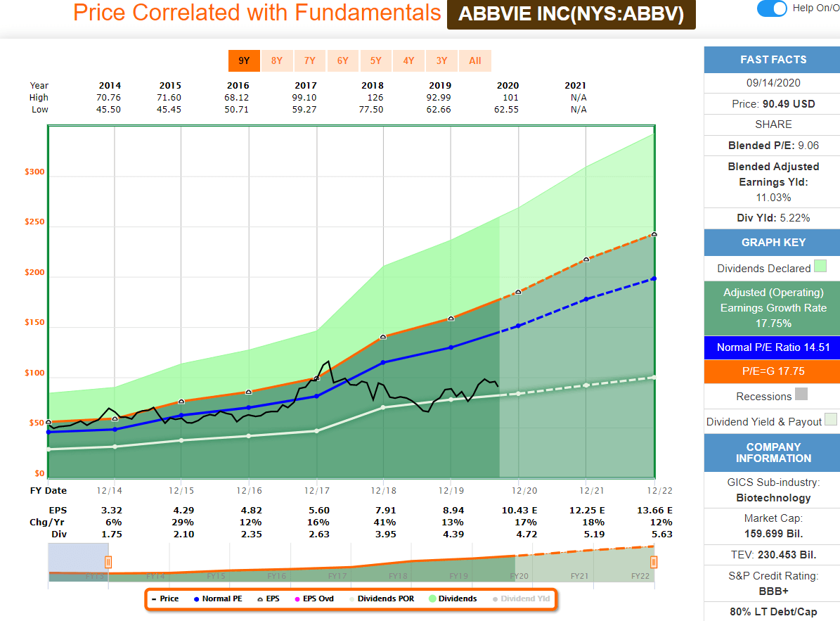Click the 12/20 FY Date label
Screen dimensions: 840x621
(524, 491)
